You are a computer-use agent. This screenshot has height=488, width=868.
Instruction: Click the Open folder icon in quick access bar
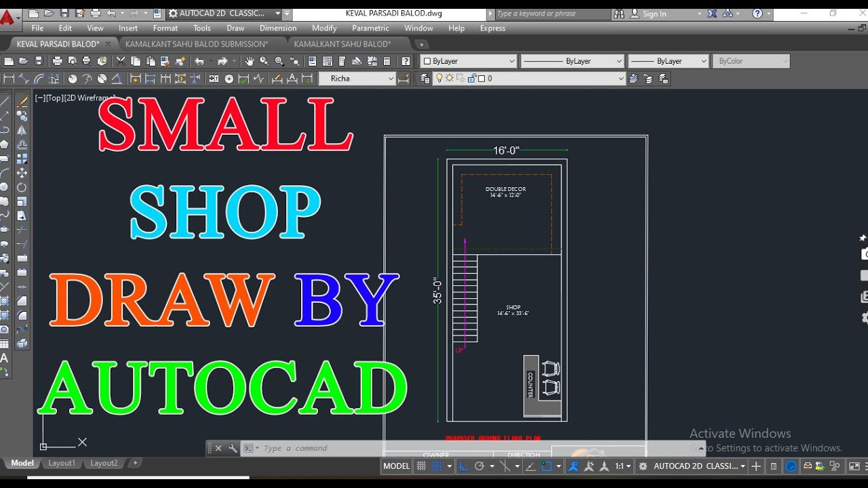pyautogui.click(x=50, y=13)
